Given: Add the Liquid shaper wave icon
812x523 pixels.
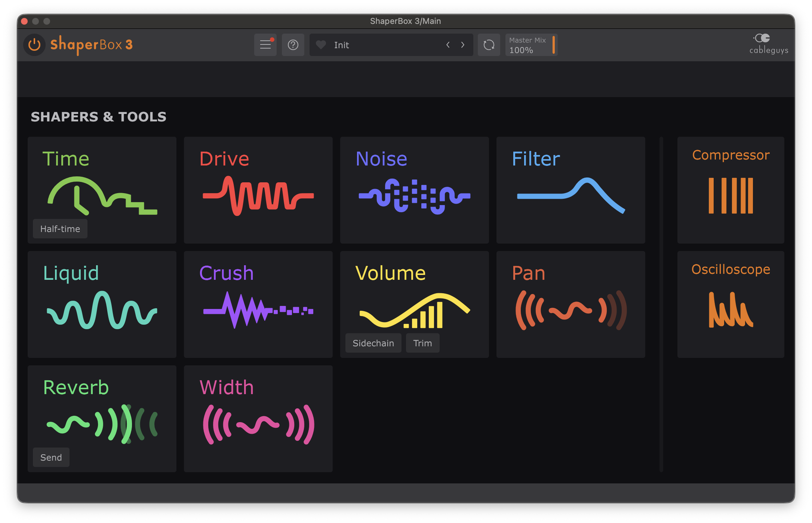Looking at the screenshot, I should [x=102, y=310].
